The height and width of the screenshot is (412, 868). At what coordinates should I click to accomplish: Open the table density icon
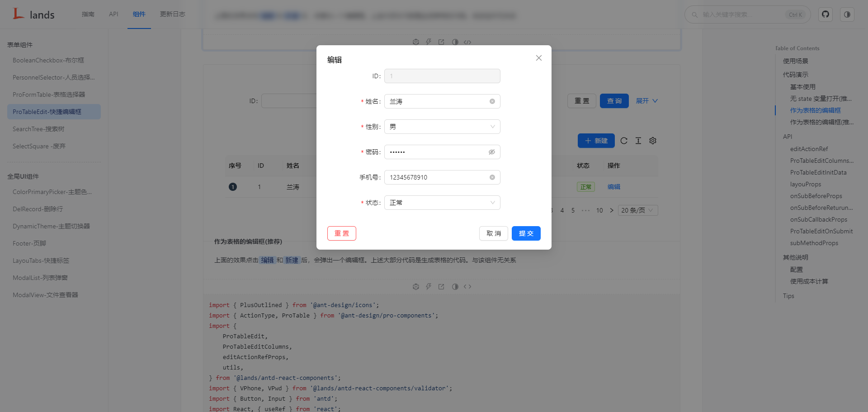coord(638,141)
